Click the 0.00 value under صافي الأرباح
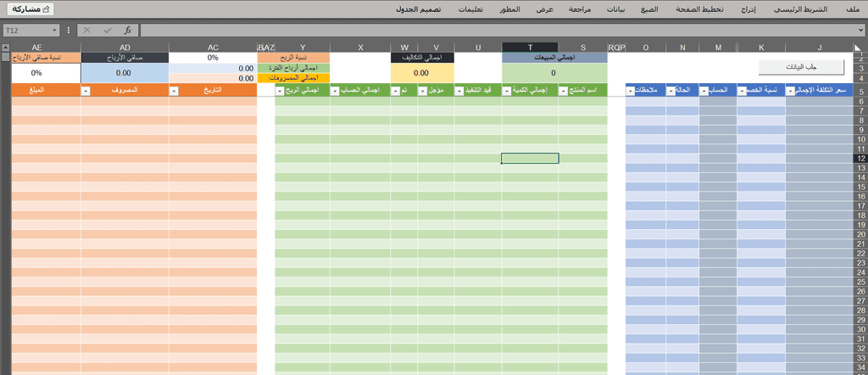 click(x=125, y=73)
